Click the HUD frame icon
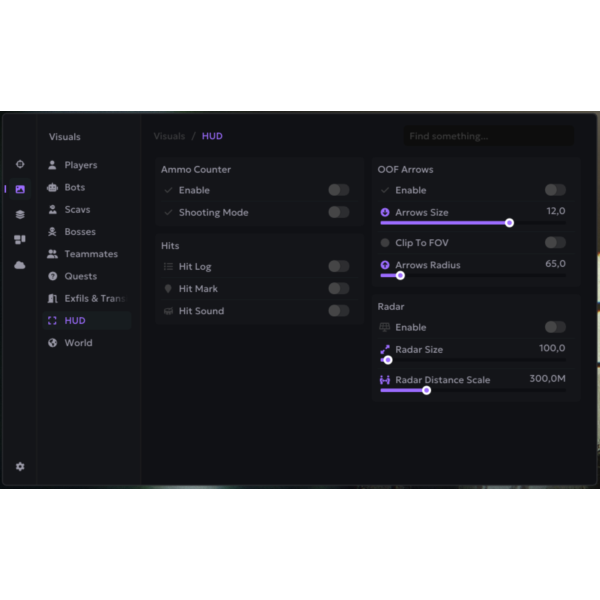 pyautogui.click(x=52, y=320)
